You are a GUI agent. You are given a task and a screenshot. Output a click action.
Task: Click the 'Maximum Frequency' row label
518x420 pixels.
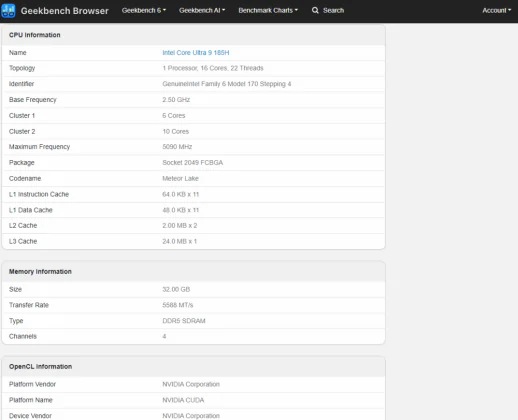[x=39, y=147]
